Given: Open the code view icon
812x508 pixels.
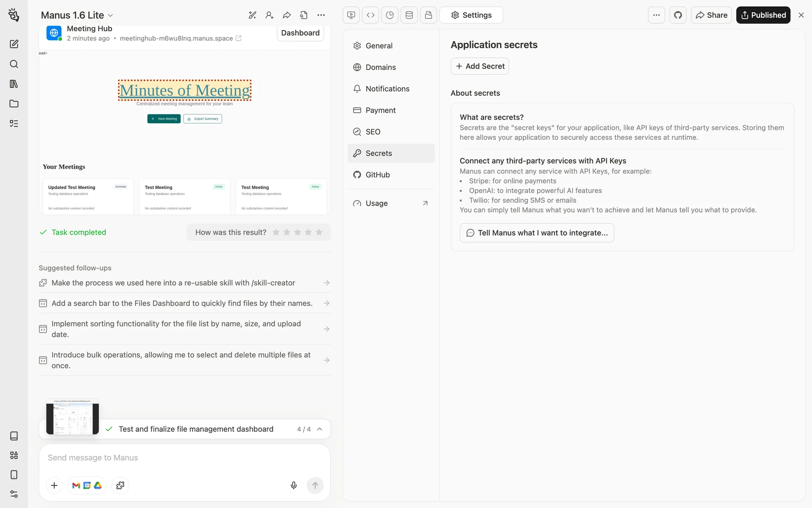Looking at the screenshot, I should click(370, 15).
